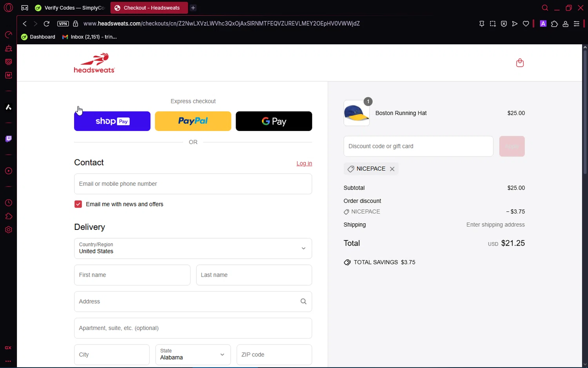Open workspaces icon left of tabs
Image resolution: width=588 pixels, height=368 pixels.
tap(25, 8)
